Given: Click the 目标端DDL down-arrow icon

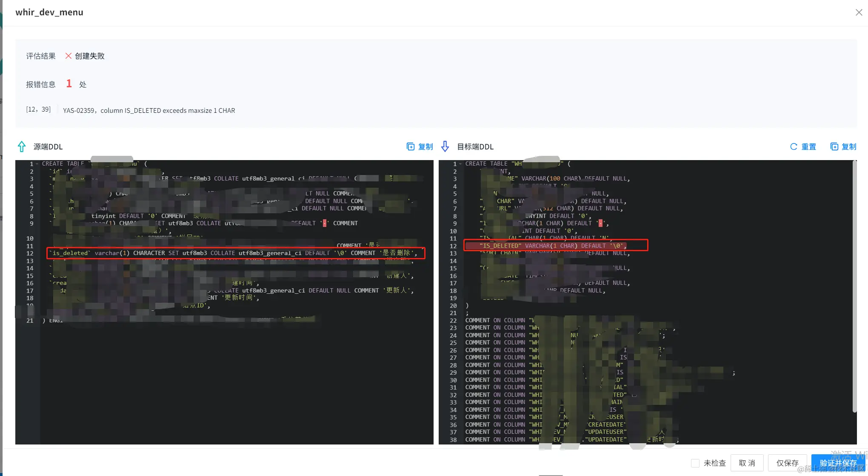Looking at the screenshot, I should (445, 146).
